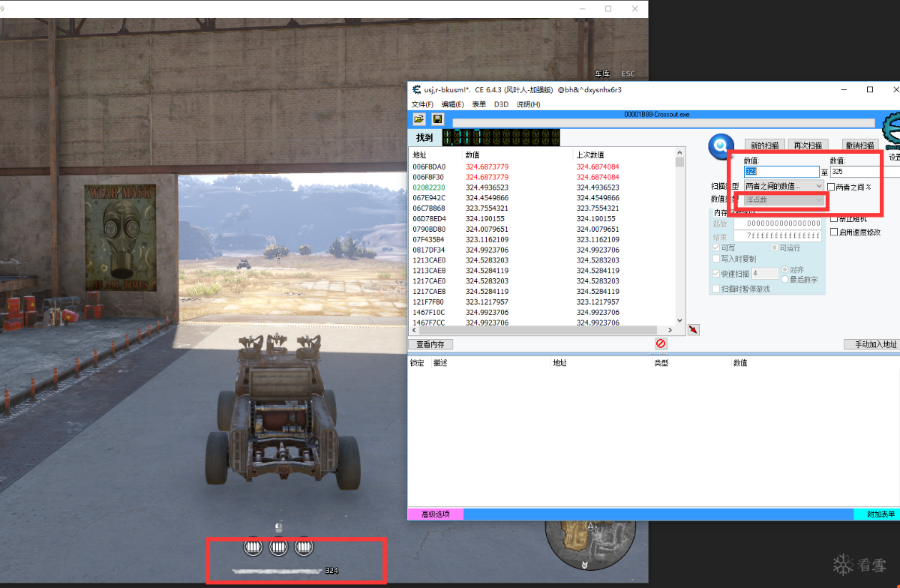Click the 撤销扫描 button
The height and width of the screenshot is (588, 900).
click(859, 145)
